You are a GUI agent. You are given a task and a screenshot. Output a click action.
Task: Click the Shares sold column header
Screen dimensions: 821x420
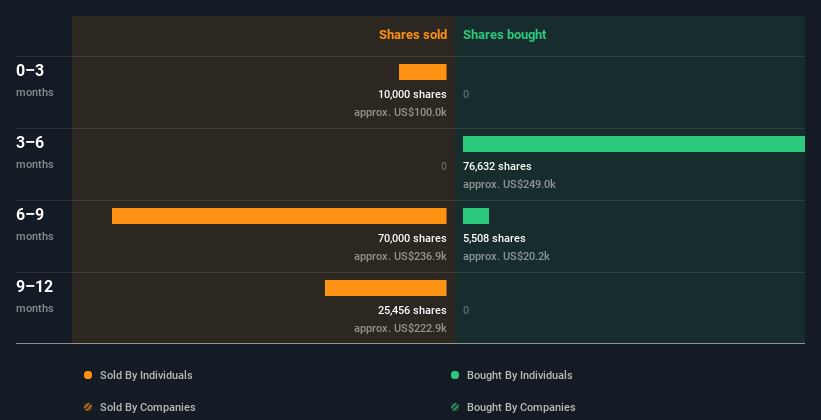pos(413,35)
